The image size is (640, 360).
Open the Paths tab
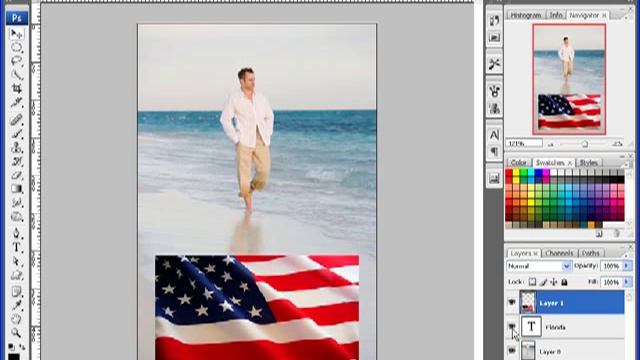[591, 253]
